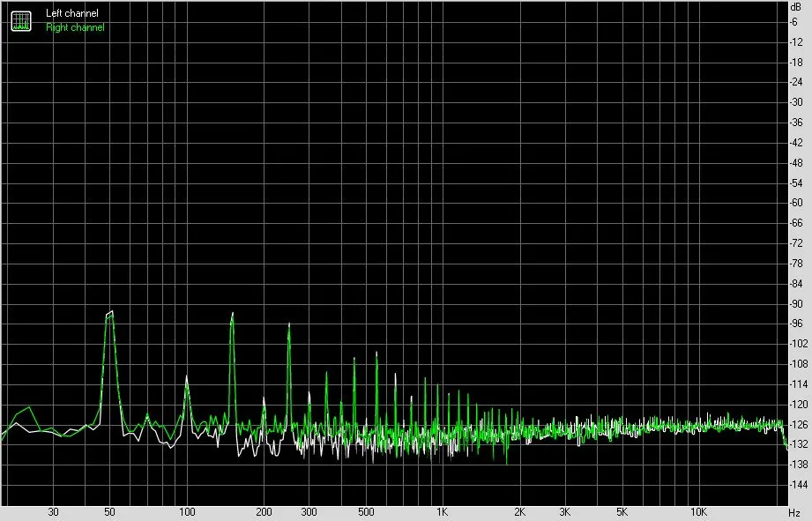Click the "Hz" axis unit label
Screen dimensions: 812x521
(794, 513)
